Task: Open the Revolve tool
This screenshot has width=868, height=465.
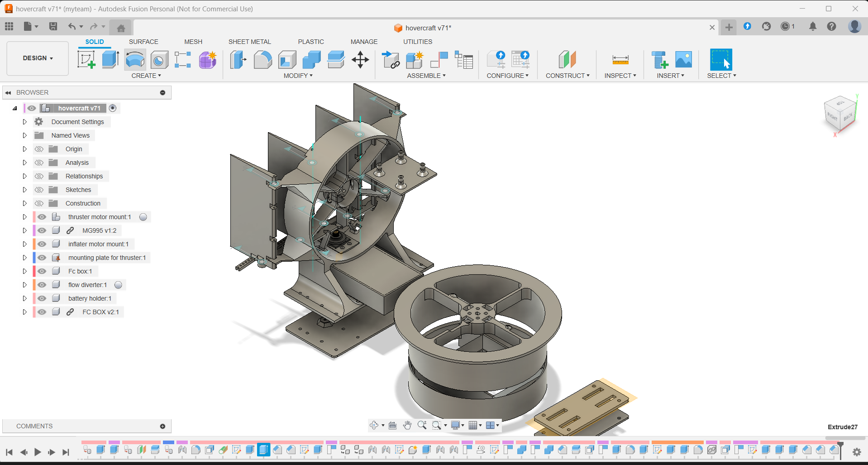Action: point(135,59)
